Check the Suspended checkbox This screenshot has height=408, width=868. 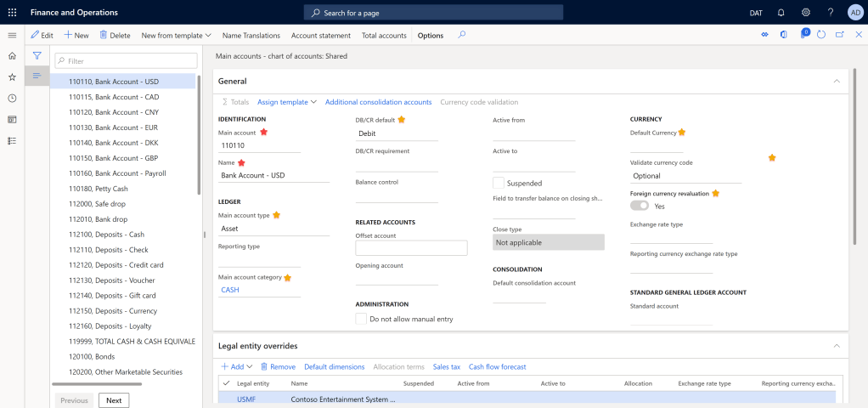pos(499,183)
